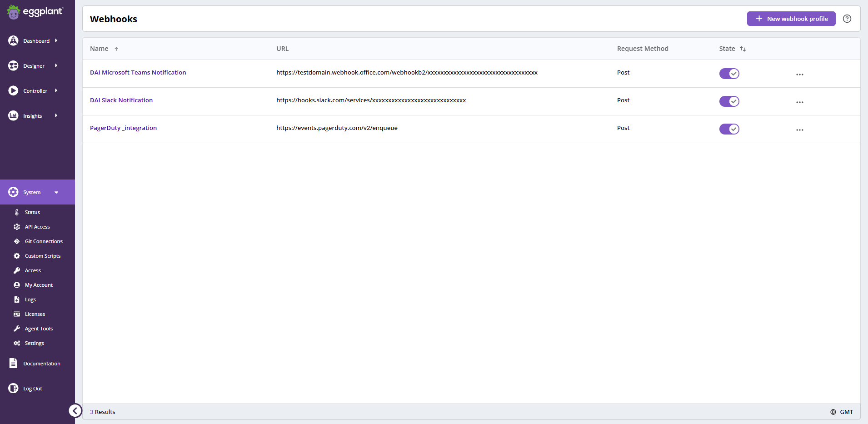Image resolution: width=868 pixels, height=424 pixels.
Task: Click the API Access gear icon
Action: tap(17, 227)
